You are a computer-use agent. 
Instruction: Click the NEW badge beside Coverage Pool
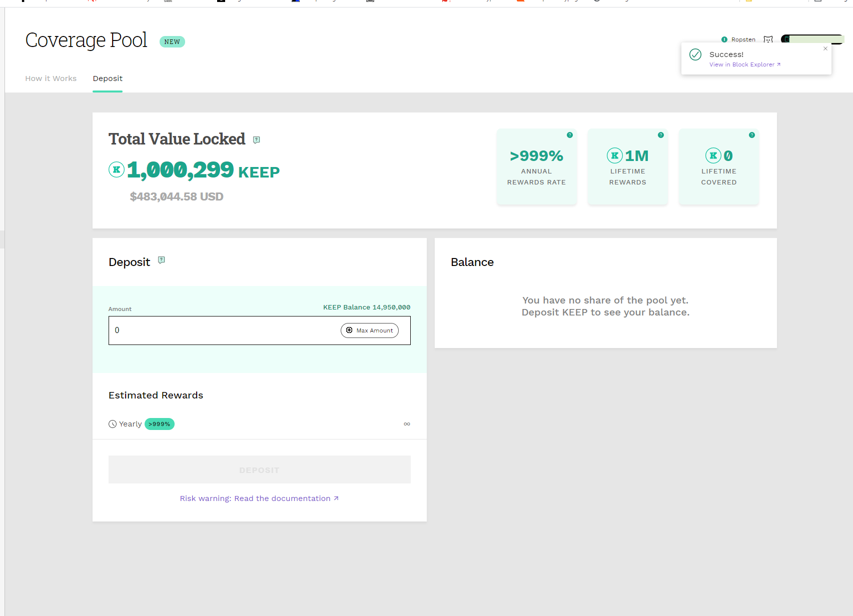(172, 42)
